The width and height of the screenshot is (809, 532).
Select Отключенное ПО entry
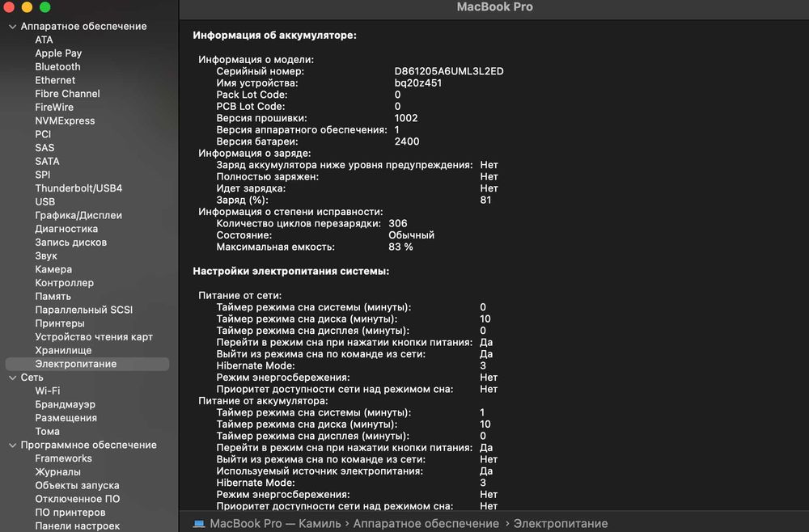(77, 499)
